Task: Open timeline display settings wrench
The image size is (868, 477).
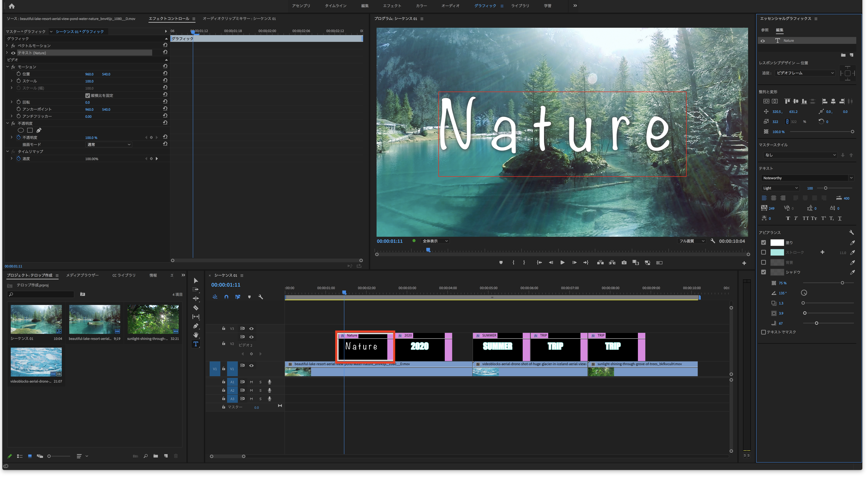Action: pyautogui.click(x=261, y=297)
